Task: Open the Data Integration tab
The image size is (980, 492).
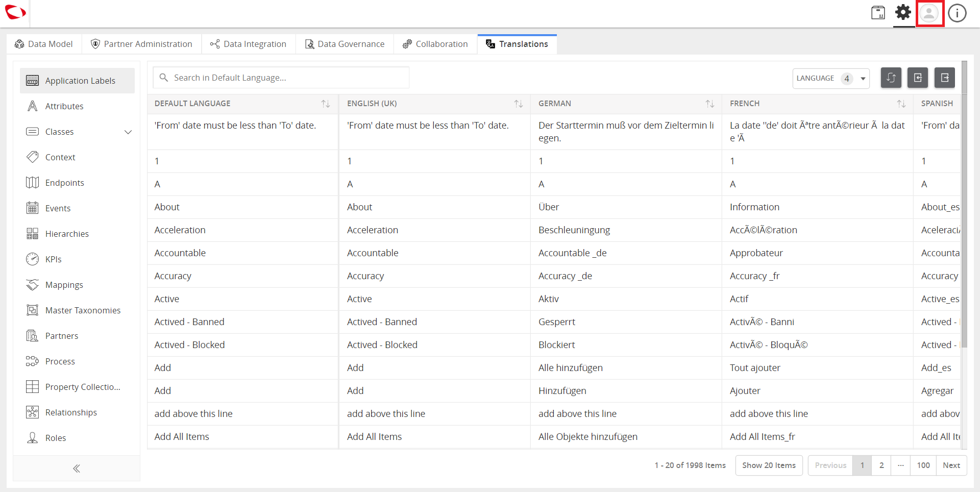Action: tap(248, 44)
